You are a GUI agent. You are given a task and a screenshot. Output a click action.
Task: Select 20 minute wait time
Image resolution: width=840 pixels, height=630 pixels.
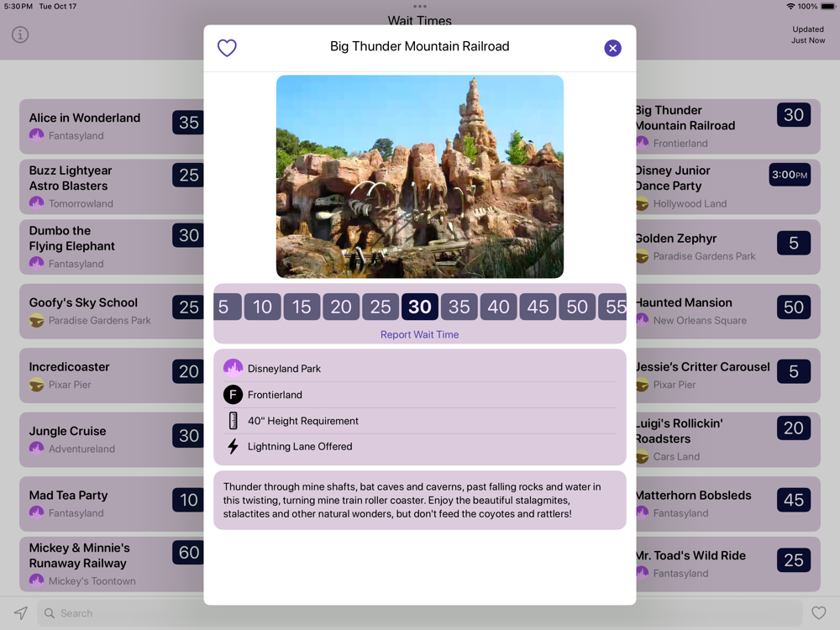point(341,307)
